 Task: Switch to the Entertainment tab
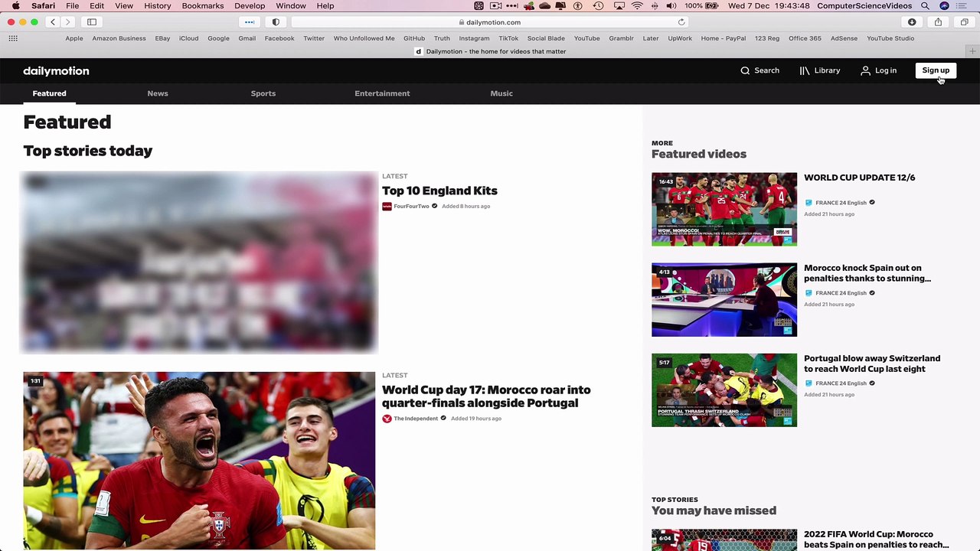[382, 93]
